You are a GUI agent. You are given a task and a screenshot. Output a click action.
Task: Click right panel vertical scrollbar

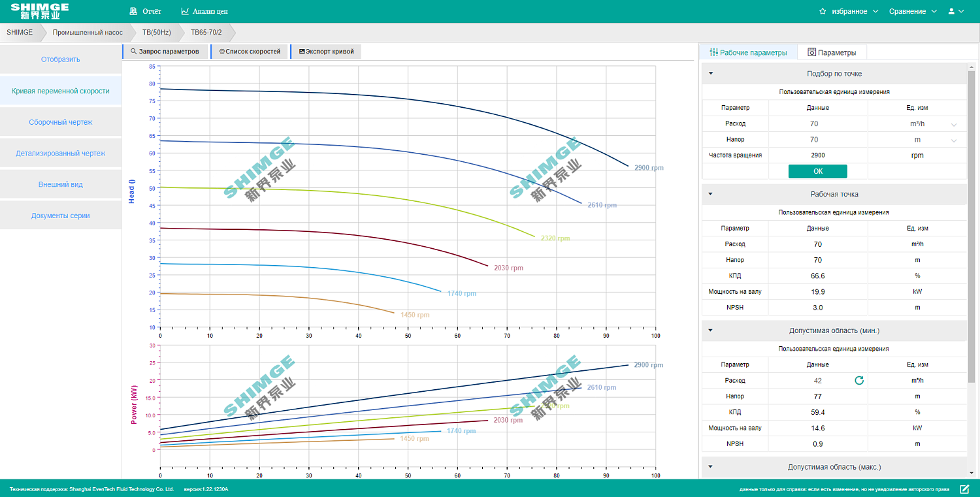coord(972,225)
